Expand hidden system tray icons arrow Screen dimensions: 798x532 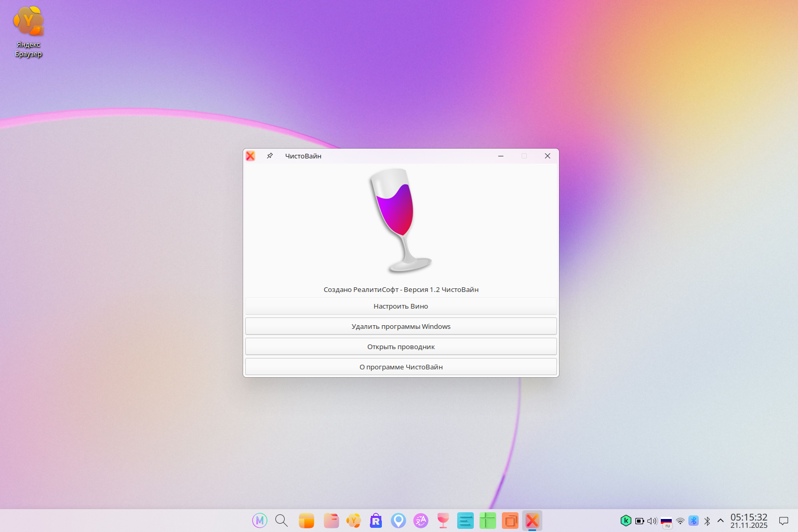pyautogui.click(x=721, y=521)
